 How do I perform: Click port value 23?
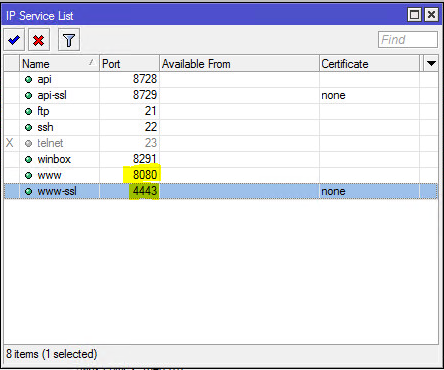pos(150,143)
